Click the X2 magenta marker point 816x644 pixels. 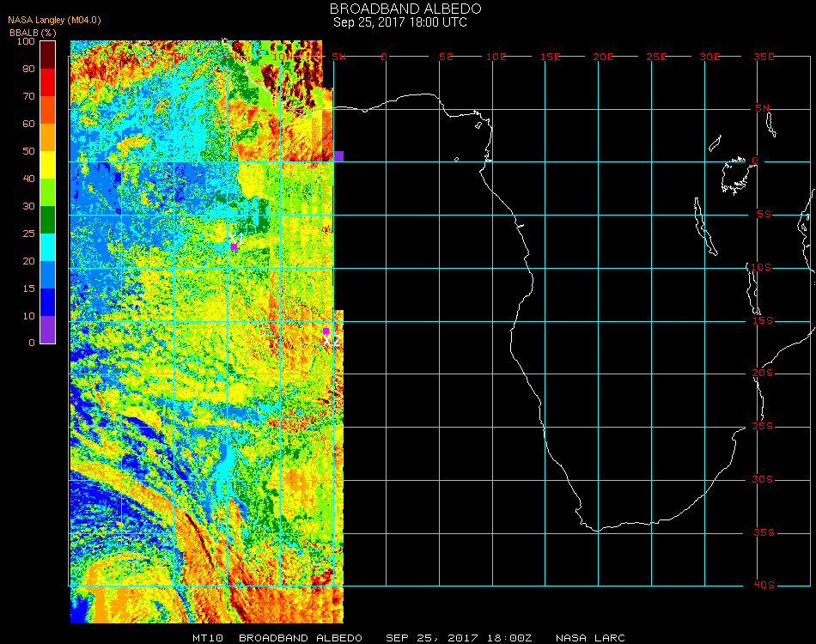click(326, 331)
